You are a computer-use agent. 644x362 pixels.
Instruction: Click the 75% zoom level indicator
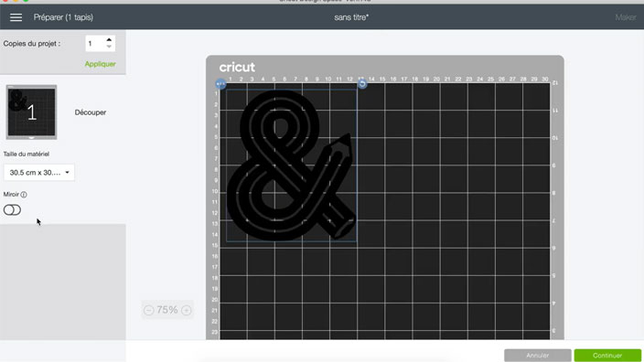167,310
